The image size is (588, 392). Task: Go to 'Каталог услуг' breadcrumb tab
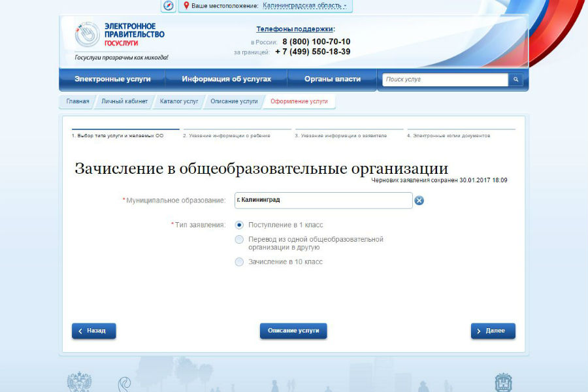[179, 102]
